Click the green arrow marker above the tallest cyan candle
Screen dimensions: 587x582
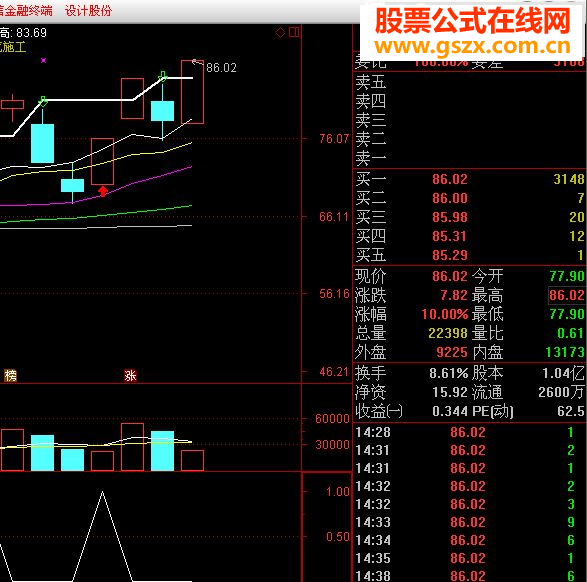pyautogui.click(x=43, y=101)
